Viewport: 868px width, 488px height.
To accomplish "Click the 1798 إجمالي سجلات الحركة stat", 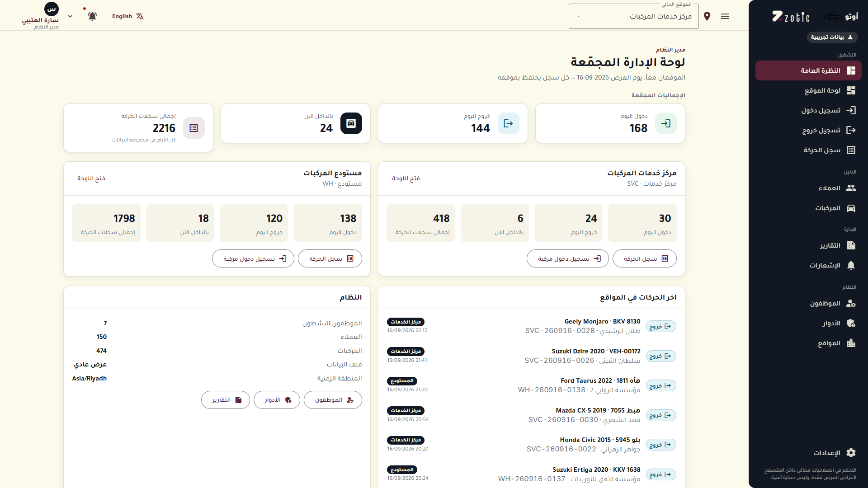I will pos(106,223).
